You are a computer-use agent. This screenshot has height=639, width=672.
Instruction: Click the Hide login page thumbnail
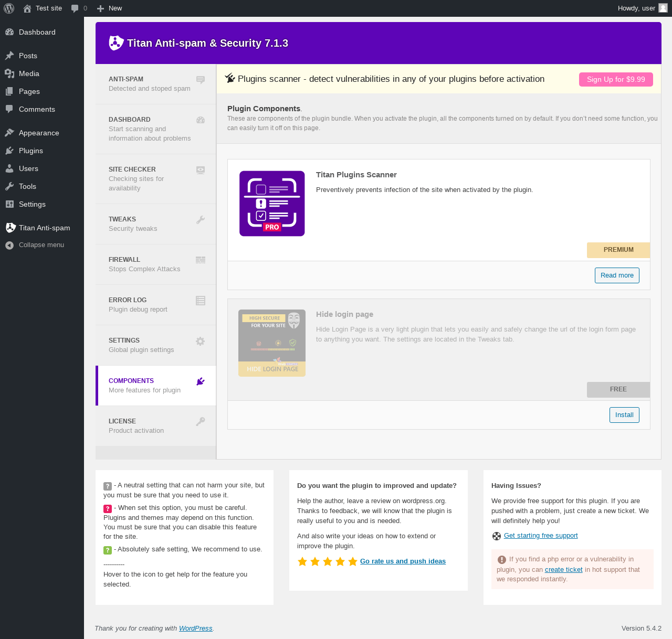pos(272,343)
